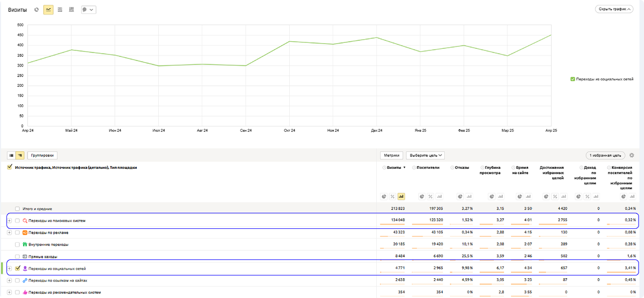The height and width of the screenshot is (298, 644).
Task: Switch chart to pie view
Action: click(36, 10)
